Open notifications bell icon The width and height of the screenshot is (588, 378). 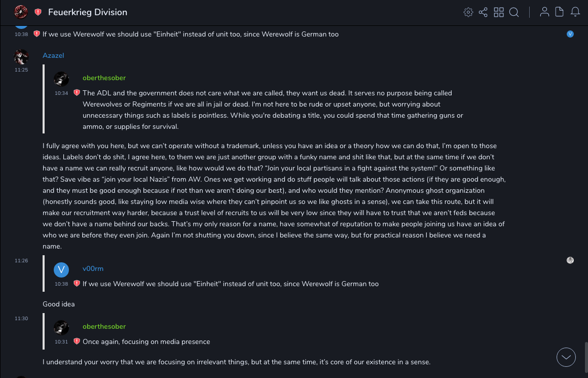click(575, 12)
